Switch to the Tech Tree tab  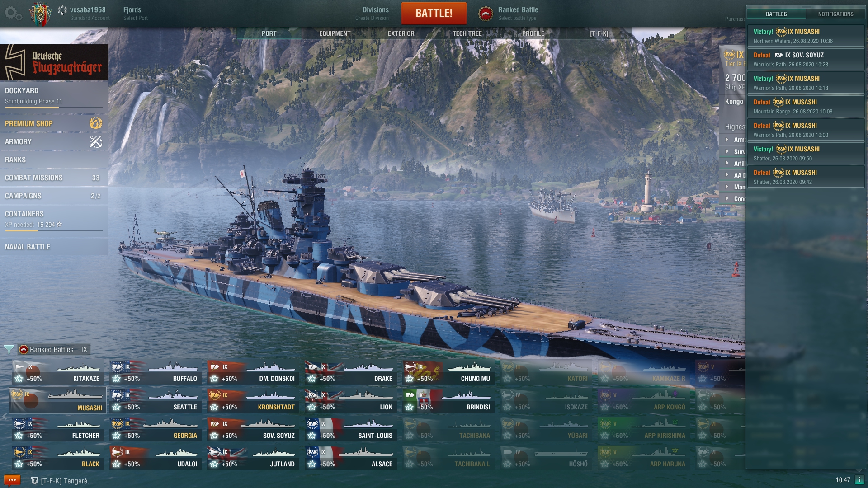(x=467, y=33)
